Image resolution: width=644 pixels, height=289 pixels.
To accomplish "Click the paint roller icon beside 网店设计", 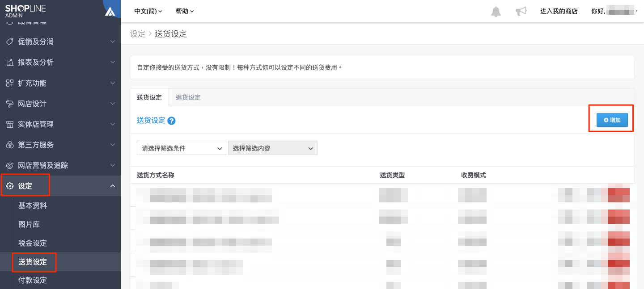I will point(9,104).
